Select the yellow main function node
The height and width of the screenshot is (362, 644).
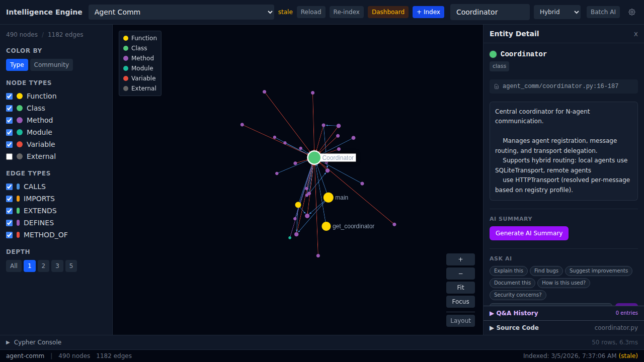329,198
